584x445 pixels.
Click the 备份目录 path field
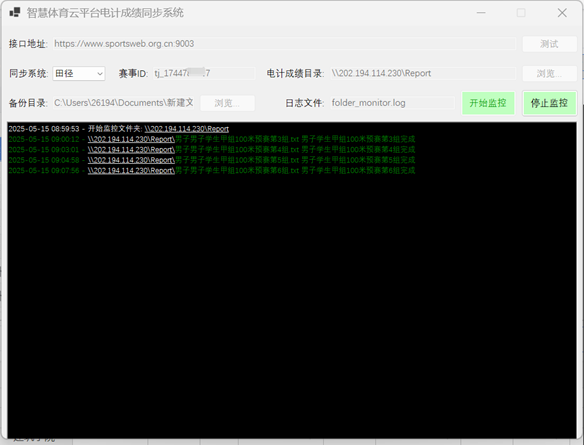tap(123, 103)
